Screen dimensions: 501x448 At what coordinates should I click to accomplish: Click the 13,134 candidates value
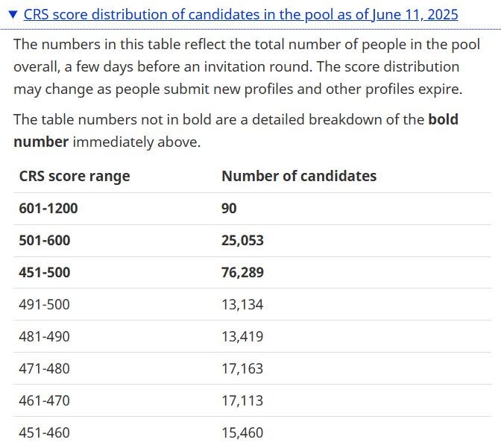[x=242, y=304]
